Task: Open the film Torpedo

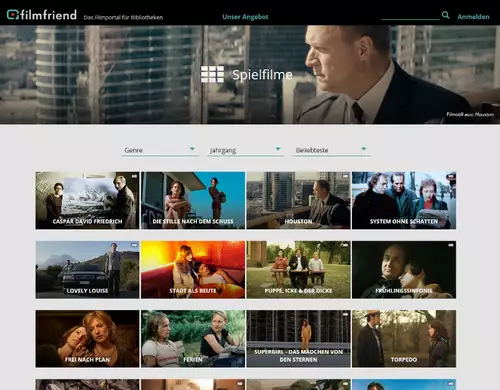Action: click(x=404, y=339)
